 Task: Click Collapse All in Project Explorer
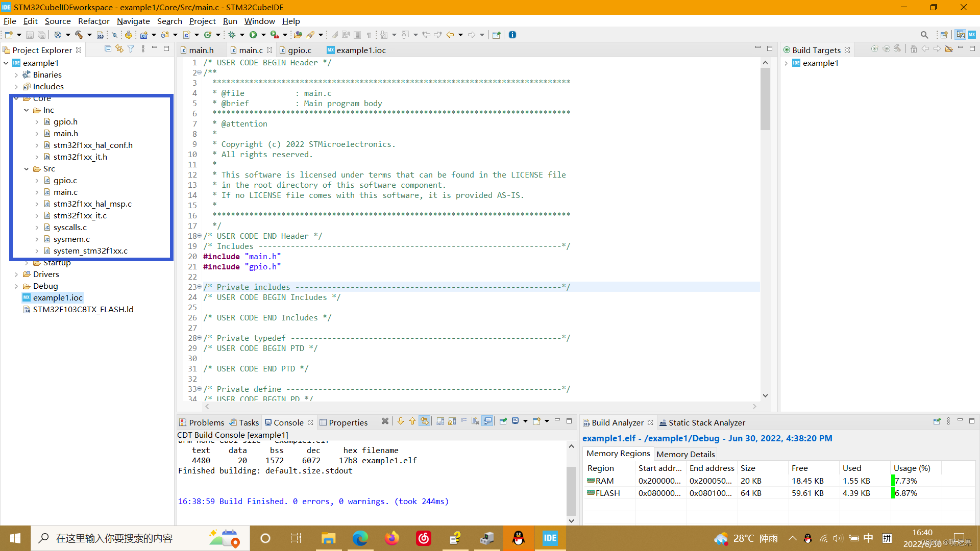tap(108, 49)
